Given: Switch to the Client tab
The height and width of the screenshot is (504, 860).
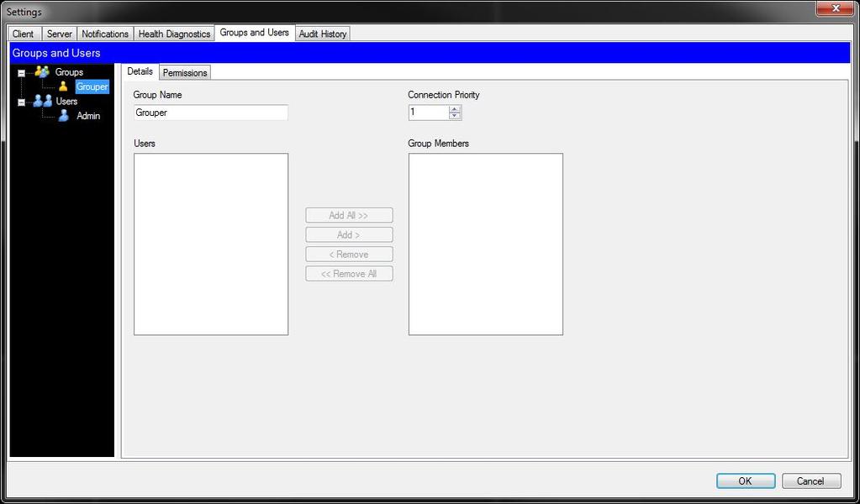Looking at the screenshot, I should (23, 34).
